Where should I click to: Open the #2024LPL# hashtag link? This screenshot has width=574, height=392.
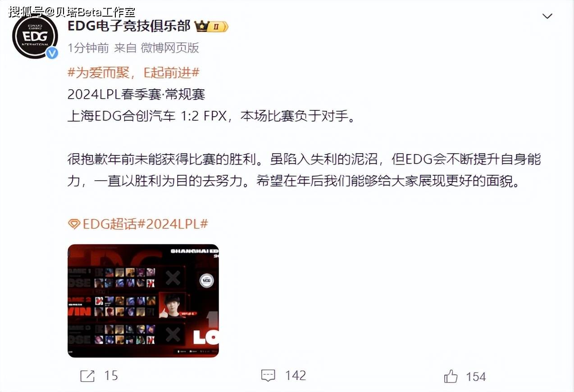click(x=173, y=224)
